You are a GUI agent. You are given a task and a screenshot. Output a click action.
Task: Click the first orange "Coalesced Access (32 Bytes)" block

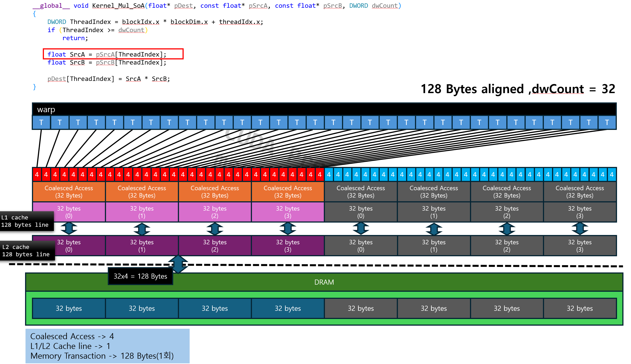[69, 192]
